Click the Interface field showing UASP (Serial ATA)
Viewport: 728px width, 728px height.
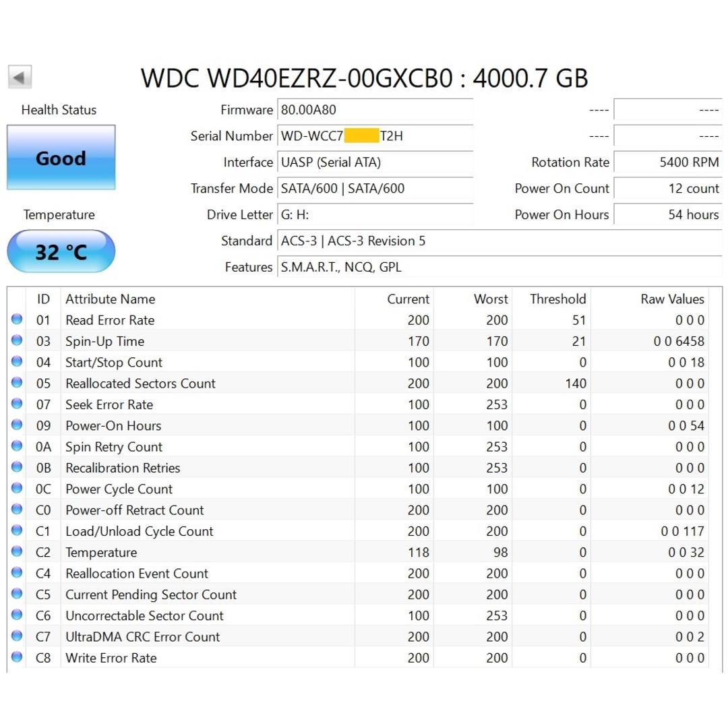click(375, 162)
